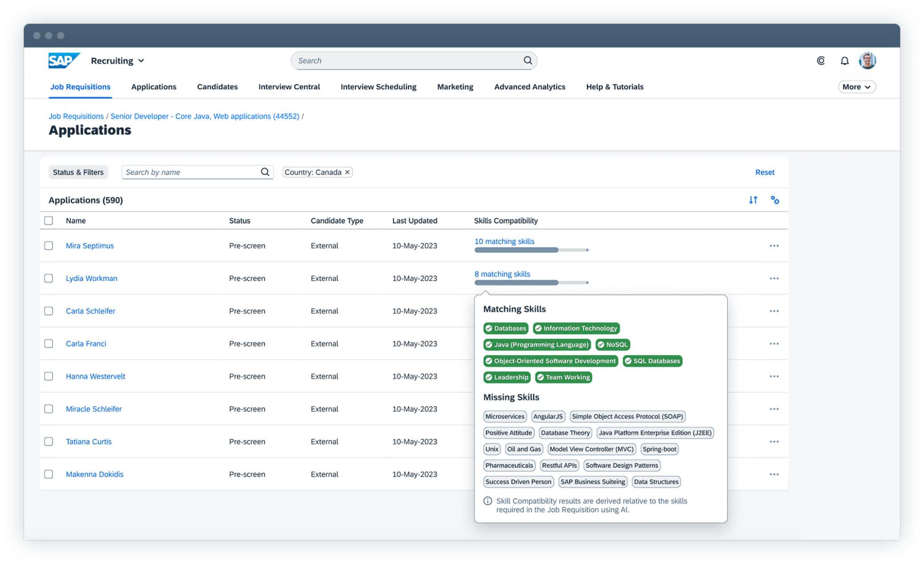Viewport: 924px width, 564px height.
Task: Open the user profile avatar
Action: (x=867, y=60)
